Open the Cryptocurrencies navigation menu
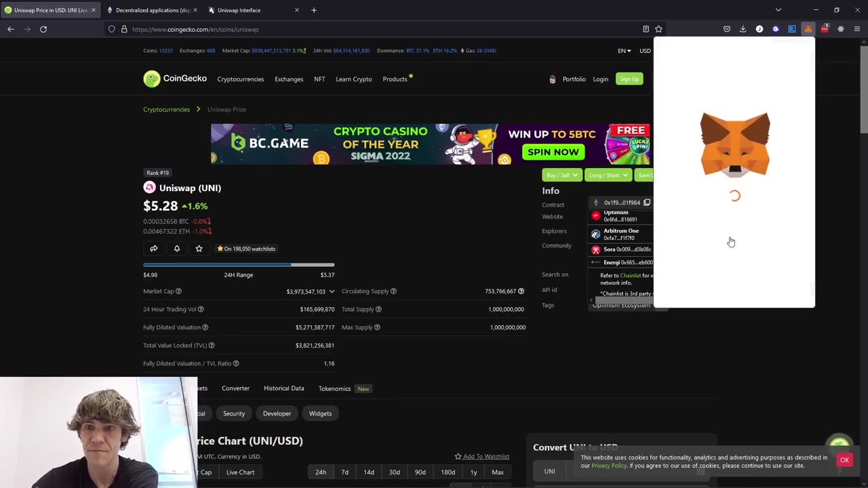Image resolution: width=868 pixels, height=488 pixels. [x=240, y=79]
